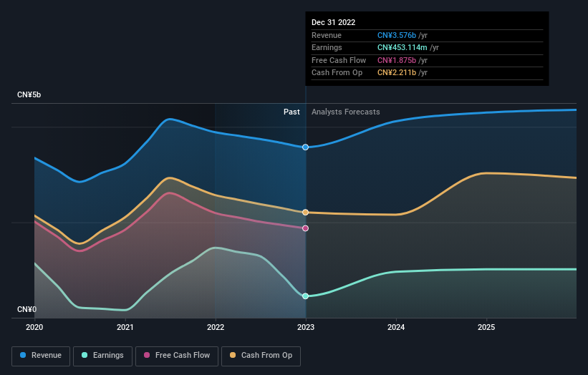Image resolution: width=588 pixels, height=375 pixels.
Task: Click the teal Earnings data point marker
Action: point(306,296)
